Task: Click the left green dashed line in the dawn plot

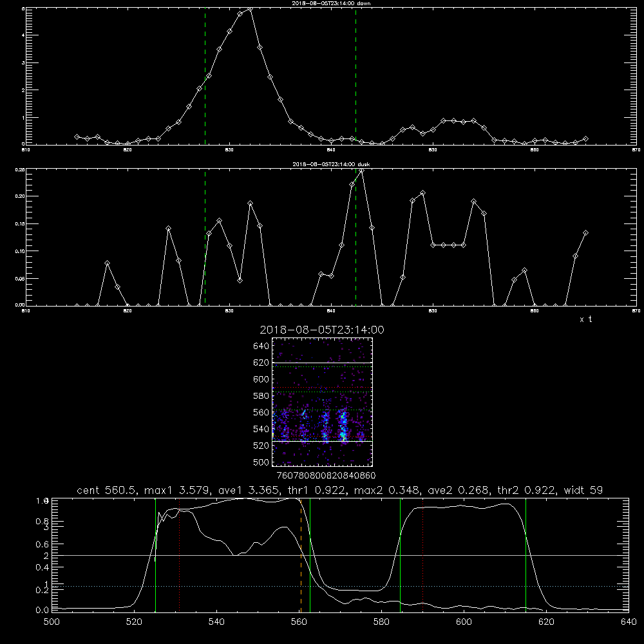Action: [205, 76]
